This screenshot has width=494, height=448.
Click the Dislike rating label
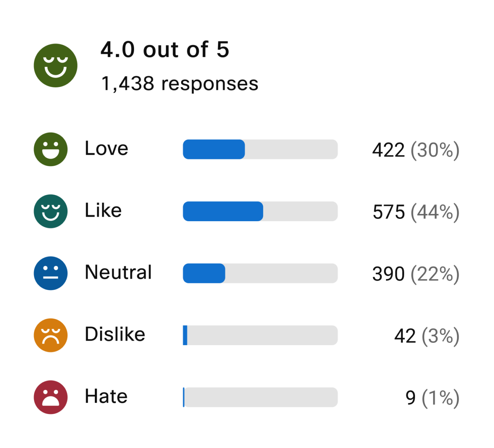pos(115,334)
